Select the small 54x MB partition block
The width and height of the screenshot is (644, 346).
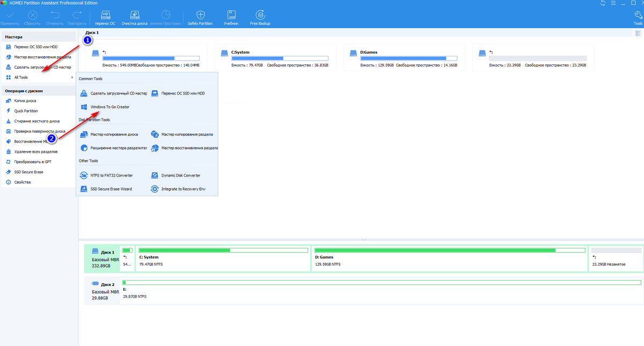(128, 257)
